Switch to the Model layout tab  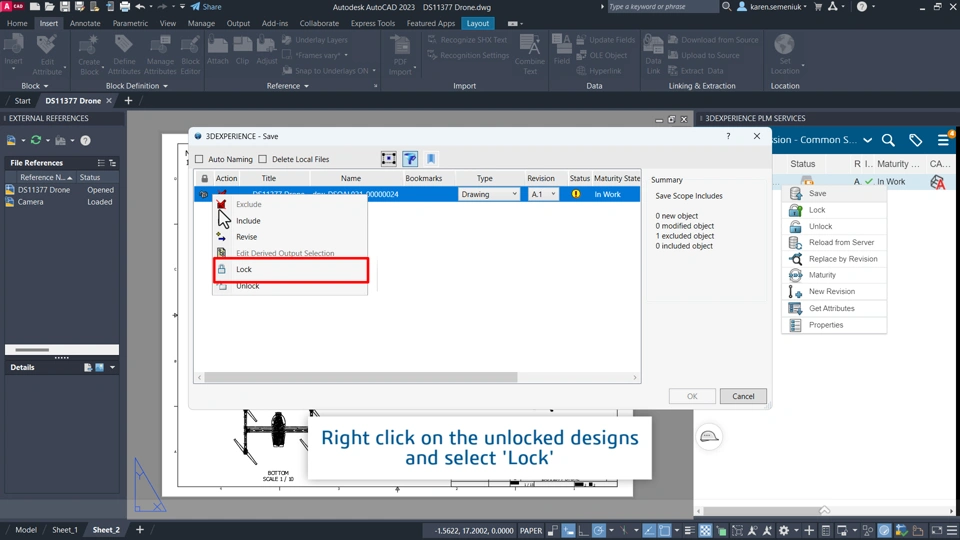(26, 530)
